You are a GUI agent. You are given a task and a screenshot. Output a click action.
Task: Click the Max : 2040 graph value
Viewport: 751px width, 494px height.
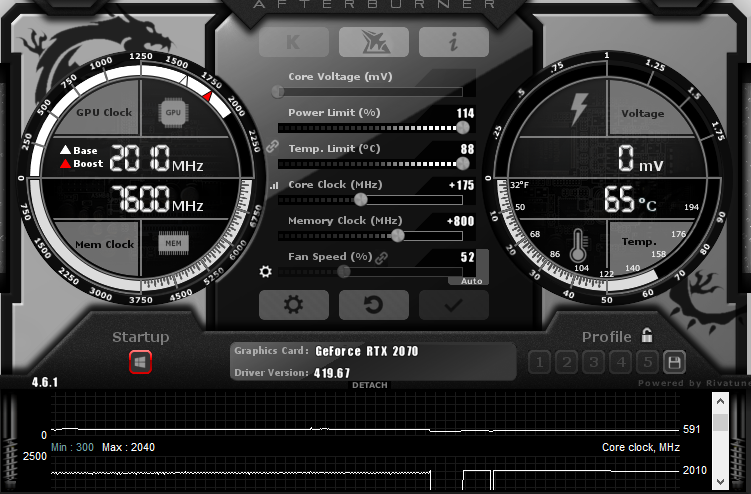(x=128, y=448)
